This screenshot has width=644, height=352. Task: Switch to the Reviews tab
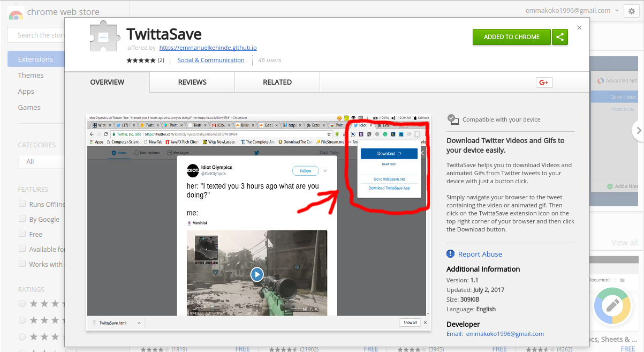click(192, 82)
